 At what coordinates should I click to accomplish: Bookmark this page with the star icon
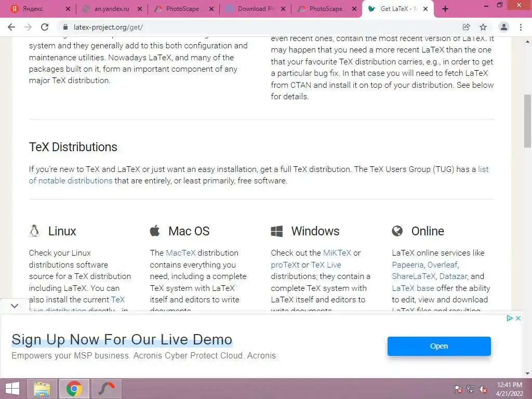[483, 27]
